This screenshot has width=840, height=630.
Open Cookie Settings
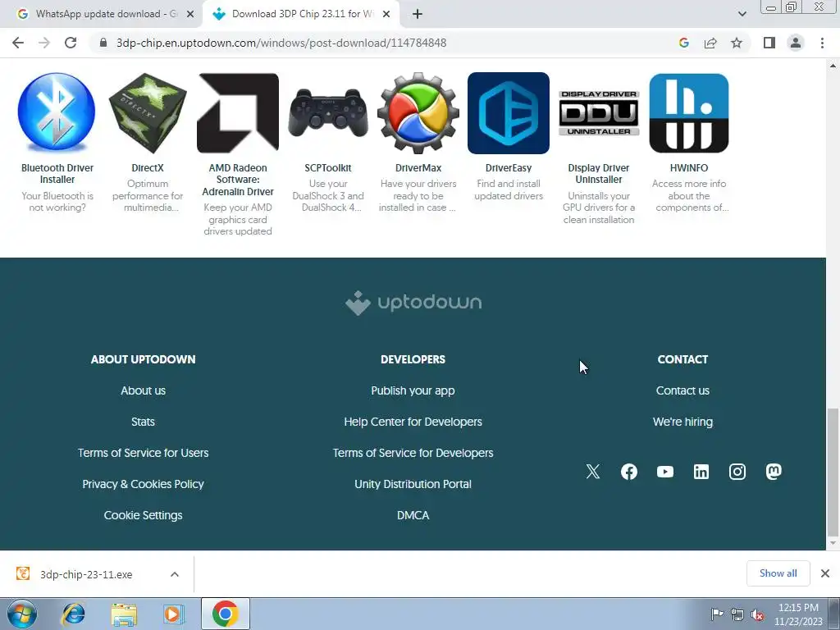click(x=143, y=515)
